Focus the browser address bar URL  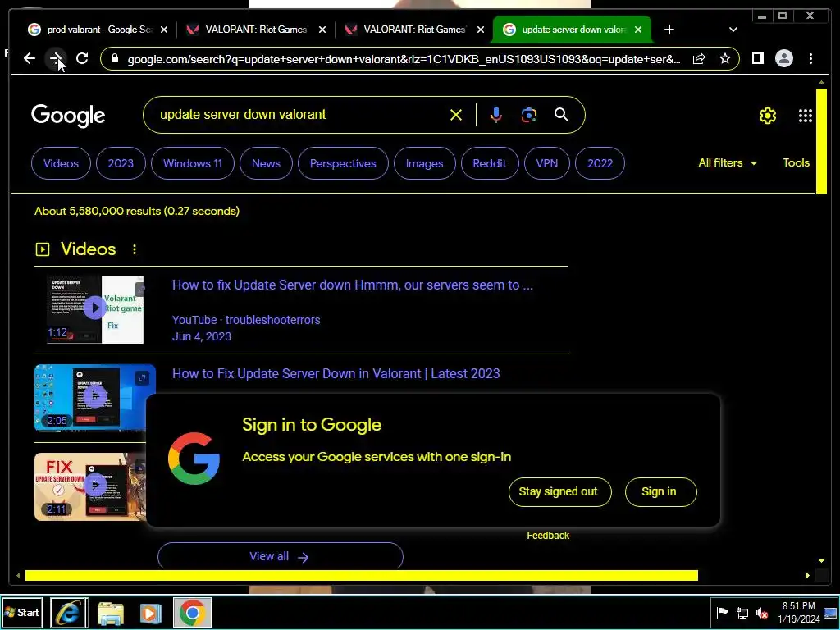click(404, 59)
